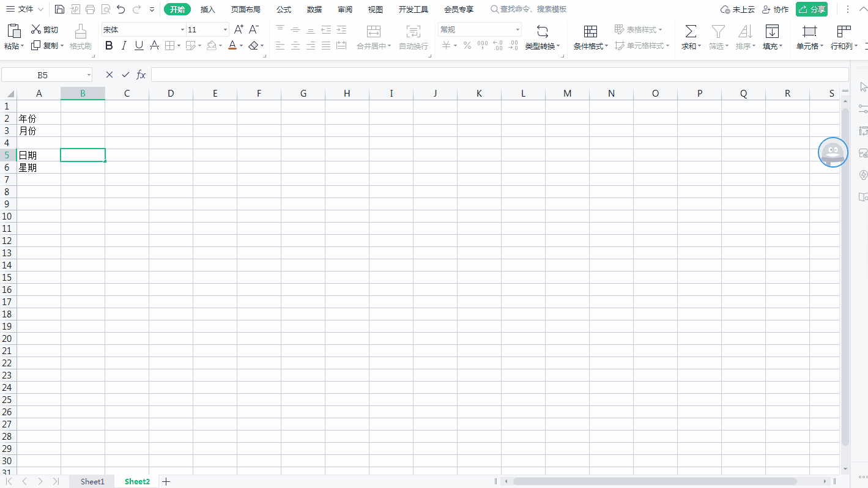Click the percent style icon
Viewport: 868px width, 488px height.
[x=467, y=45]
